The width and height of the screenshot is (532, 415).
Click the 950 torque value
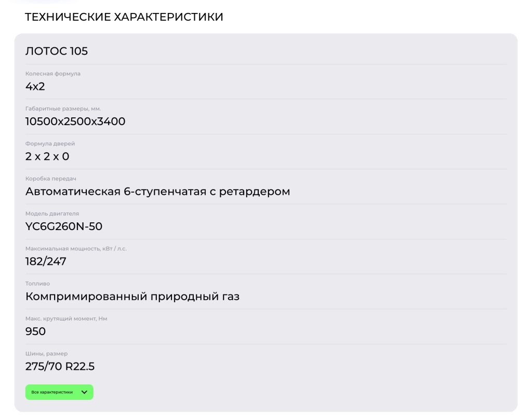coord(35,331)
